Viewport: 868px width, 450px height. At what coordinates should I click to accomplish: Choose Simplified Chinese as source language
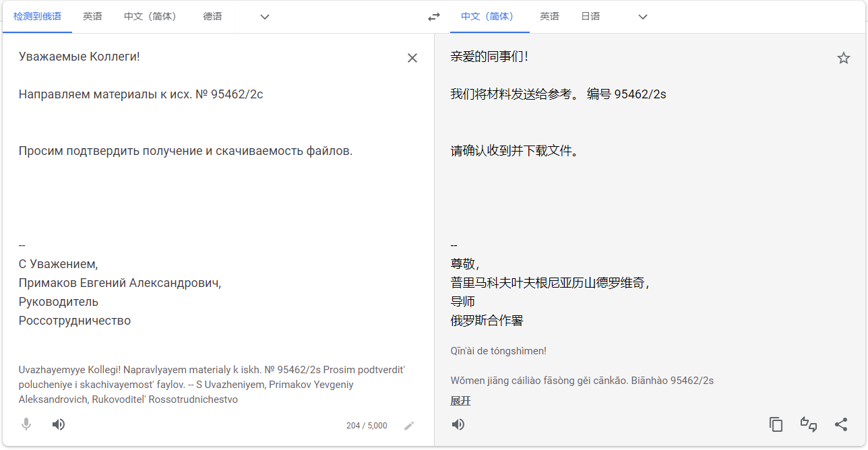(152, 17)
